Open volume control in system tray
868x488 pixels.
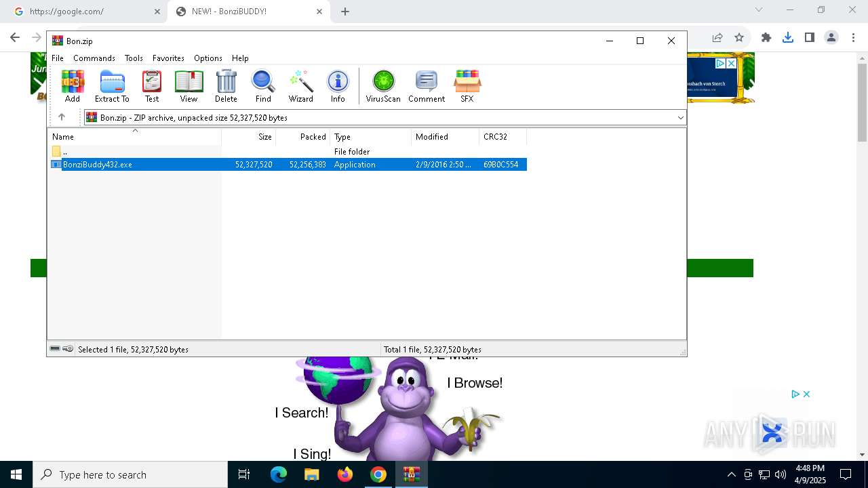pos(780,474)
